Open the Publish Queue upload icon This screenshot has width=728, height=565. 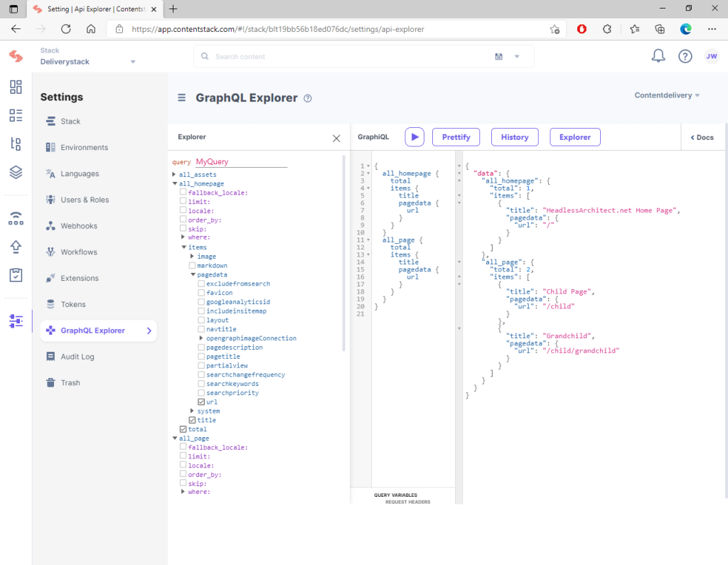point(16,247)
